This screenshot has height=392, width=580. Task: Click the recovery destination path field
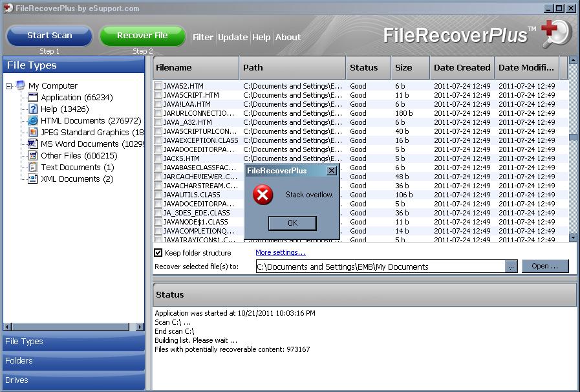tap(380, 267)
